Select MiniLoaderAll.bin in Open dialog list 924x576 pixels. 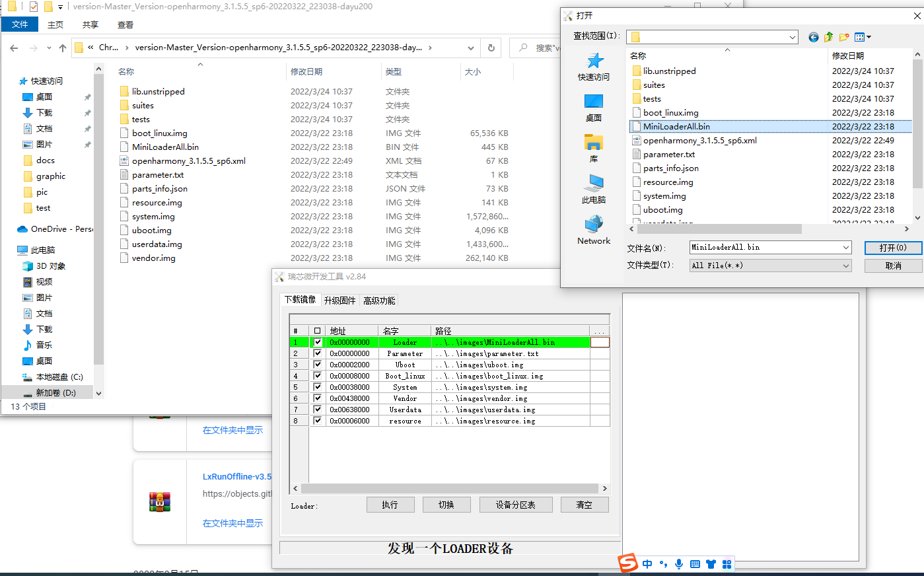[x=769, y=126]
